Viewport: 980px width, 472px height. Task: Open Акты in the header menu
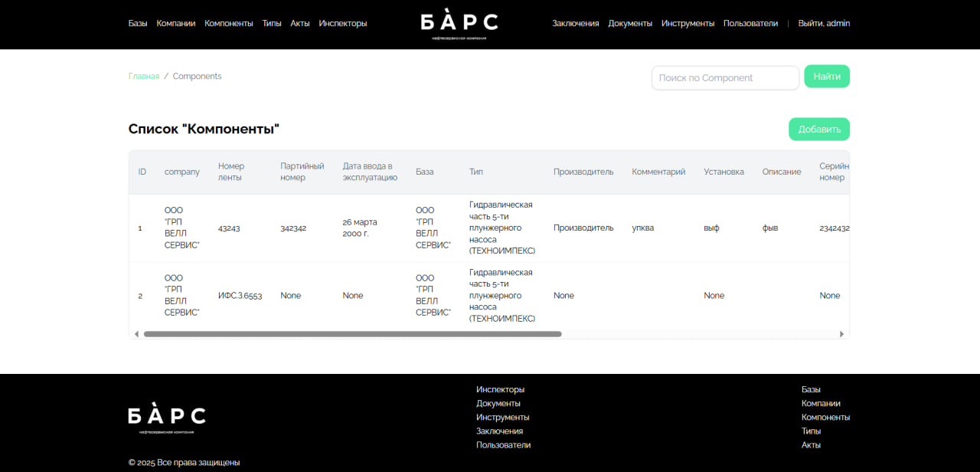coord(300,24)
